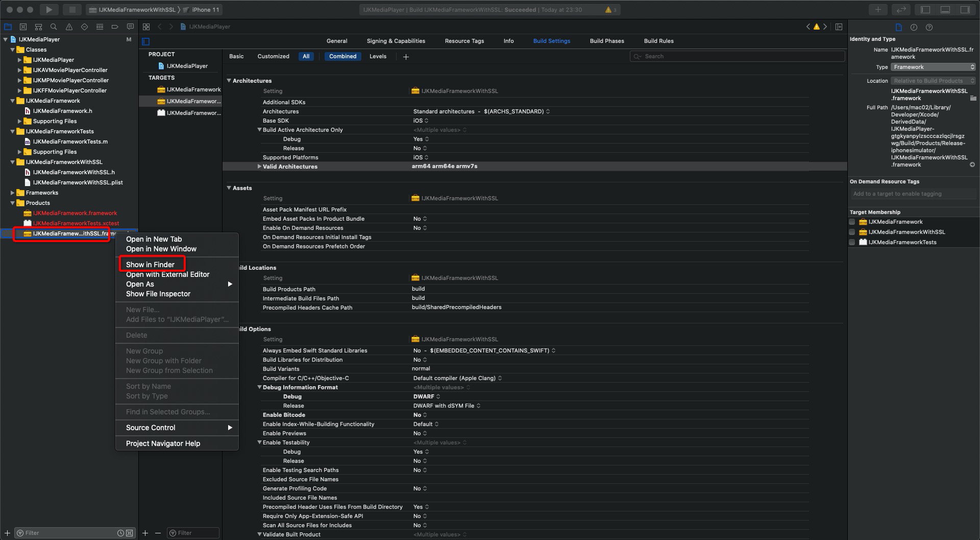Viewport: 980px width, 540px height.
Task: Go back with the editor back arrow
Action: 160,27
